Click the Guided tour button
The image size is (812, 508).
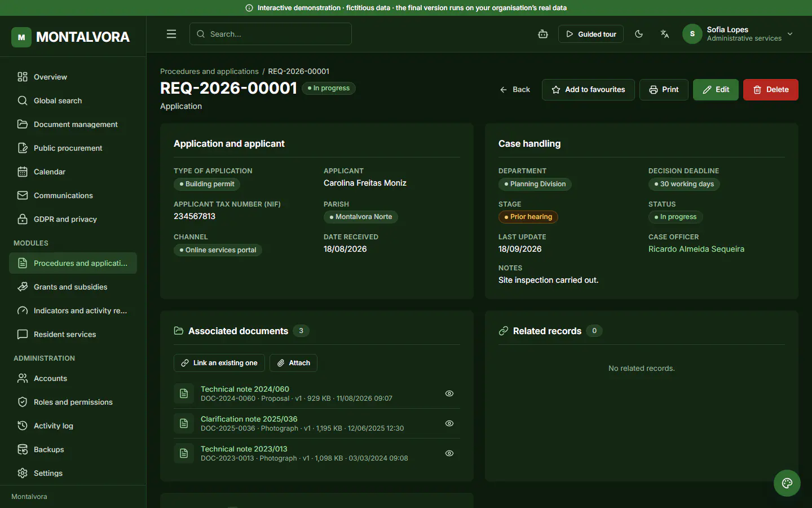pos(591,34)
